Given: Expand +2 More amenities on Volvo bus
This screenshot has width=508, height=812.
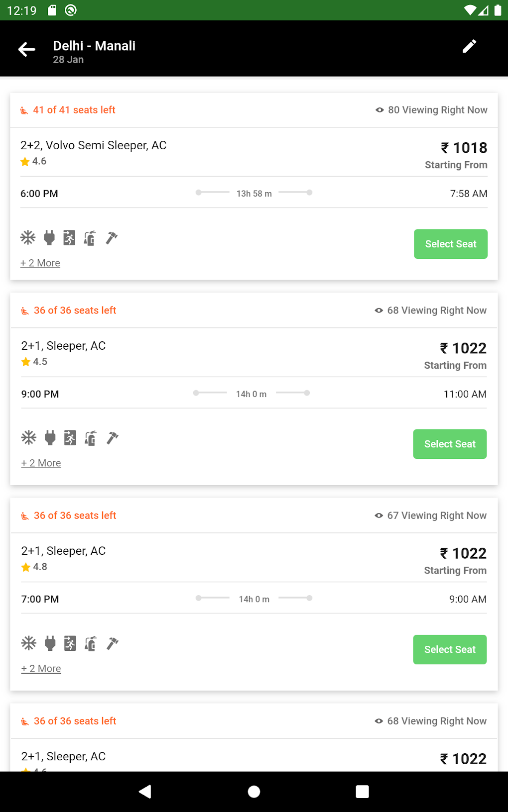Looking at the screenshot, I should [x=40, y=263].
